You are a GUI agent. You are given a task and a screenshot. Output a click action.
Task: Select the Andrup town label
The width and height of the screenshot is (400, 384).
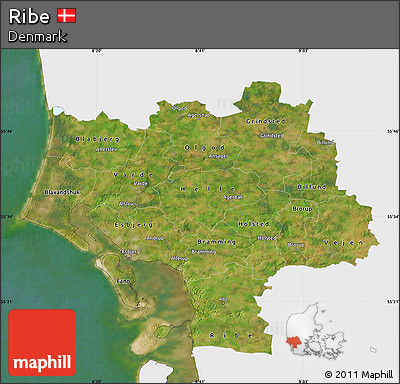click(x=155, y=238)
